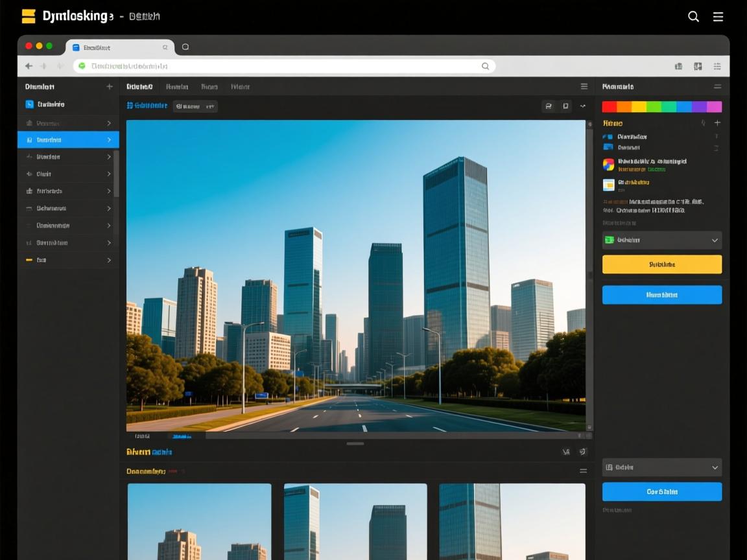Click the plus icon beside the yellow panel heading
This screenshot has height=560, width=747.
click(717, 123)
